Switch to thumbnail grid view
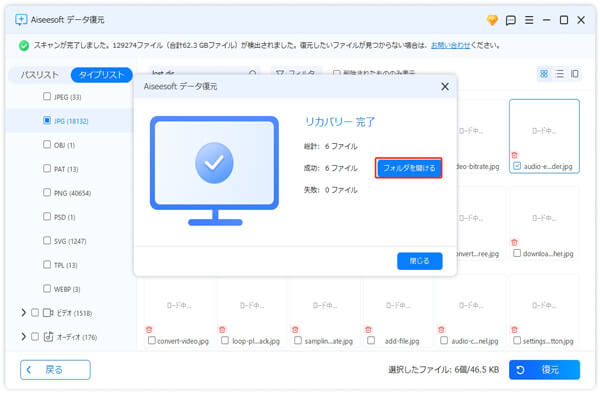600x393 pixels. click(544, 74)
